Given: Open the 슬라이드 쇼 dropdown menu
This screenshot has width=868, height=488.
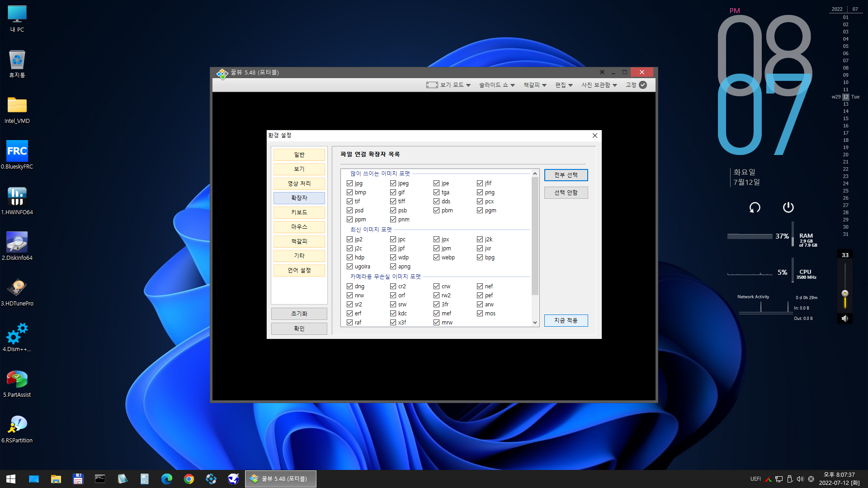Looking at the screenshot, I should 497,85.
